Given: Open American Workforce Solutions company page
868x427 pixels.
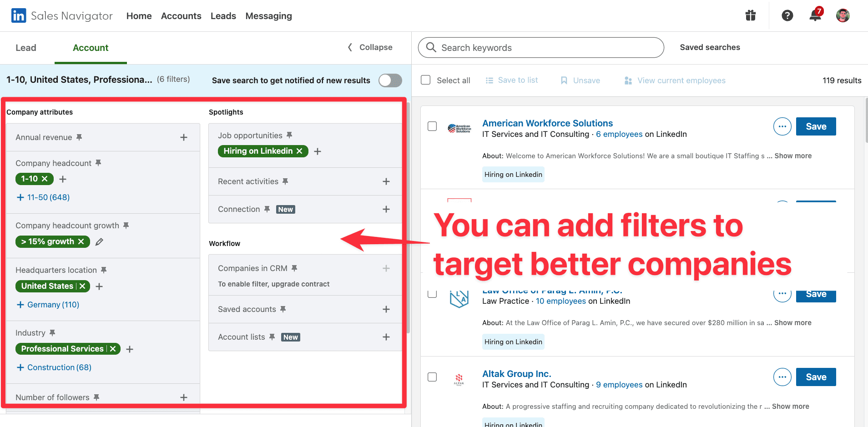Looking at the screenshot, I should point(548,123).
